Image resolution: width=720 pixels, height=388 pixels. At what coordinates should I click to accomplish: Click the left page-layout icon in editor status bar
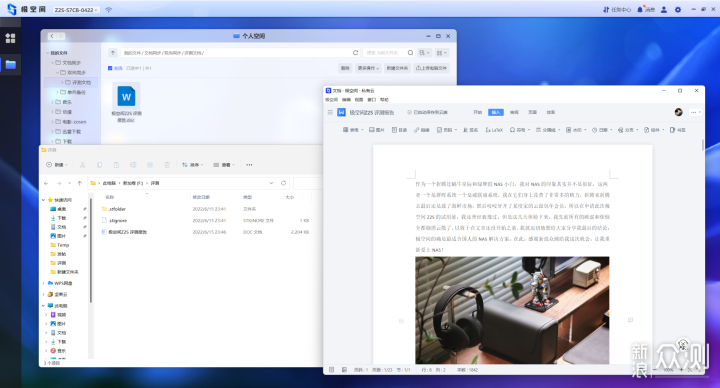pyautogui.click(x=332, y=370)
